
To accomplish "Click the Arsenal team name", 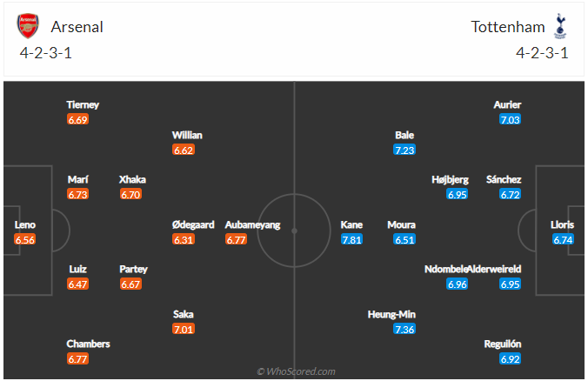I will [77, 27].
